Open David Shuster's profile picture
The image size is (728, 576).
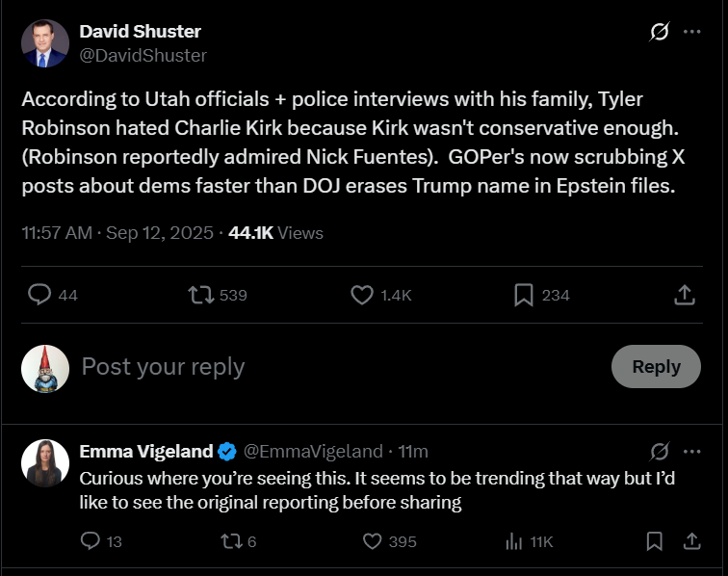[45, 43]
